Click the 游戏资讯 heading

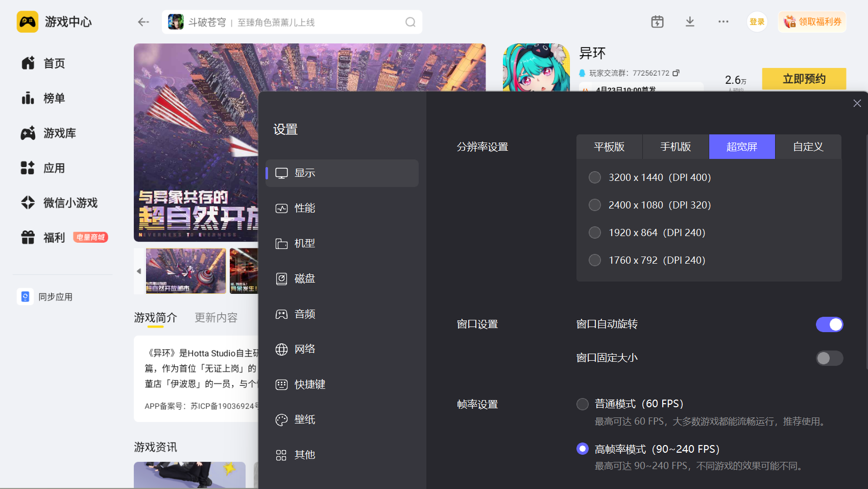pyautogui.click(x=156, y=447)
